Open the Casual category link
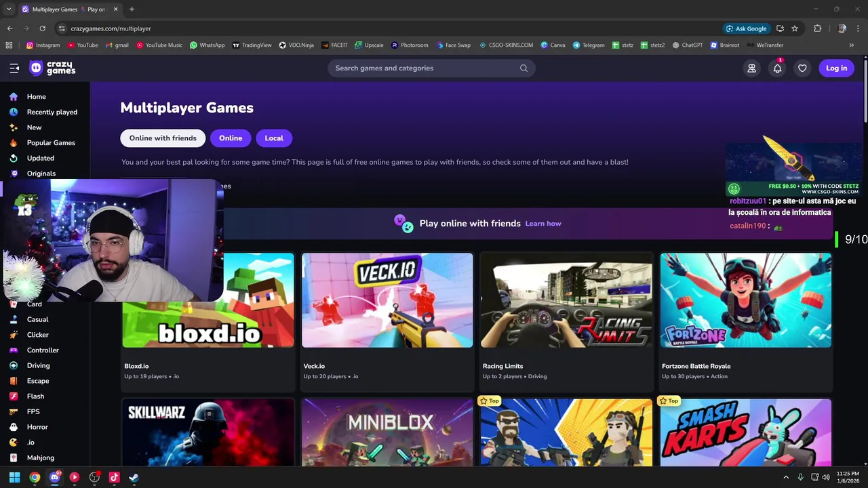 37,319
